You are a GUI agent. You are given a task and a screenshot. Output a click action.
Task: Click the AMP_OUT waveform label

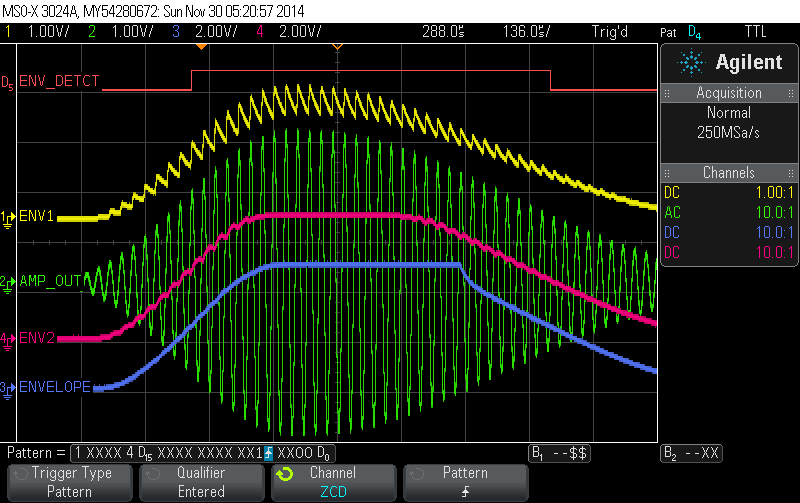point(51,281)
